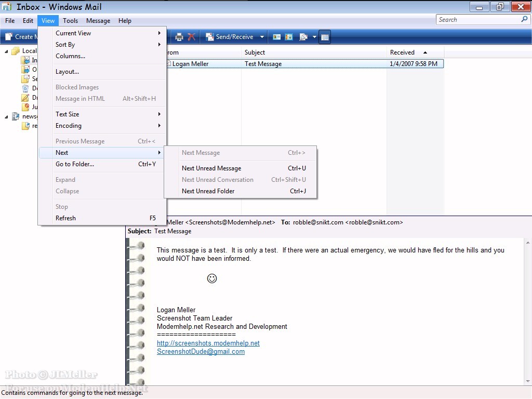
Task: Collapse the Local Folders tree node
Action: [x=6, y=51]
